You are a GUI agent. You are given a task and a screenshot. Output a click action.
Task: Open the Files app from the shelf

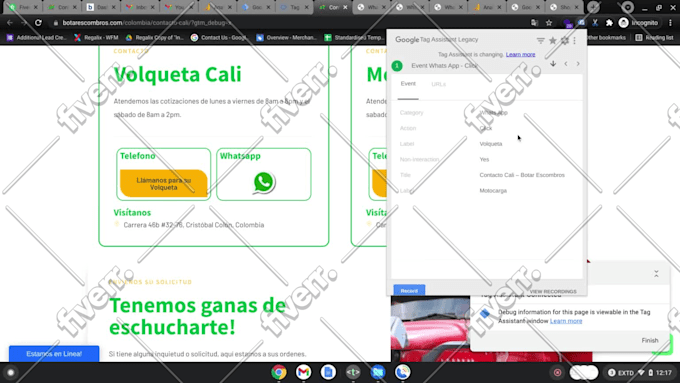click(378, 372)
